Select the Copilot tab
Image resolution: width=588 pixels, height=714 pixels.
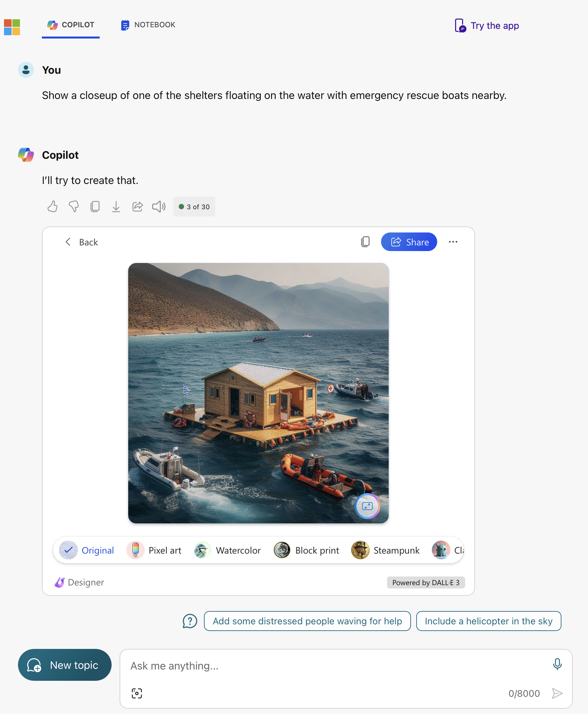click(x=71, y=25)
